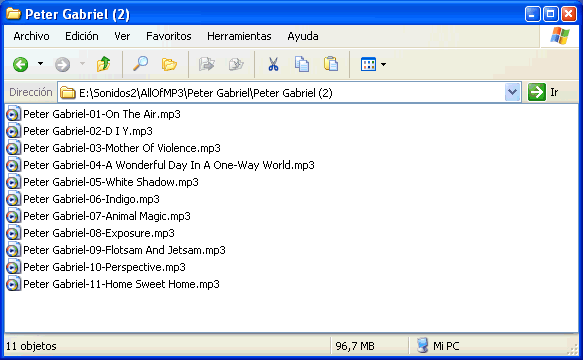Viewport: 583px width, 360px height.
Task: Click the media icon of Indigo
Action: tap(13, 199)
